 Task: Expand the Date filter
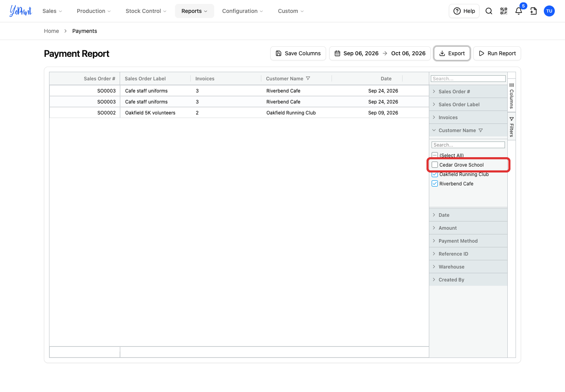pyautogui.click(x=468, y=215)
